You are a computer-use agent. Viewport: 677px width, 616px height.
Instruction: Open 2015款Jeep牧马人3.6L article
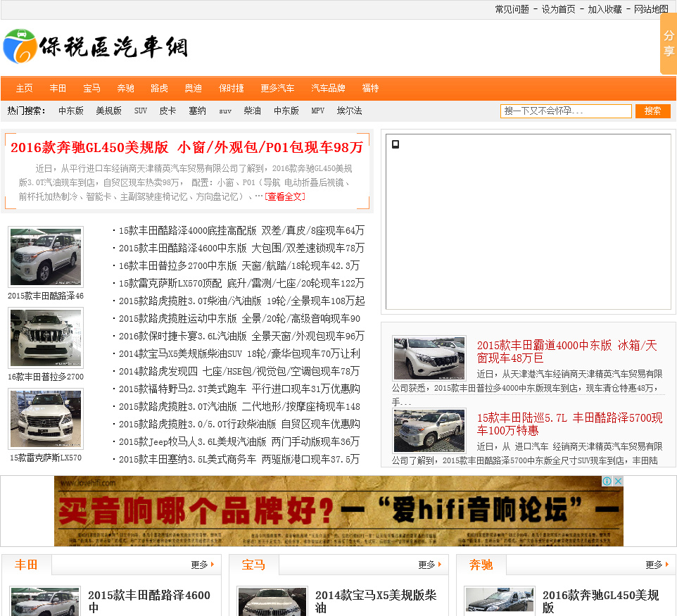click(x=239, y=441)
